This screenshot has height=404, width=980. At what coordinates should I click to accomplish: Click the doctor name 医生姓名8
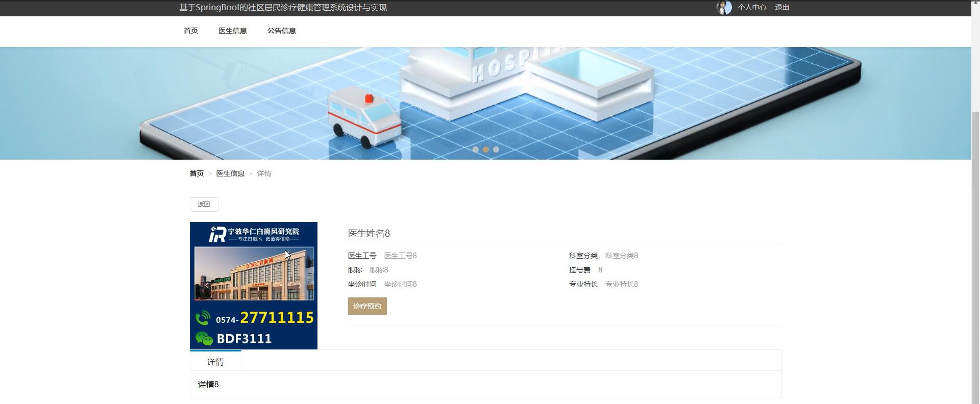[x=369, y=233]
